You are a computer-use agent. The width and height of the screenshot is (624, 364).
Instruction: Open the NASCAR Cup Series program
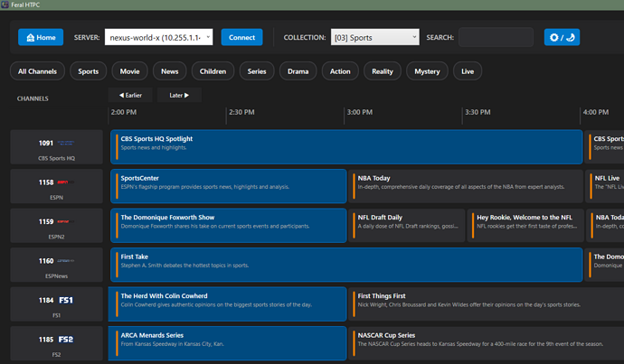pos(487,343)
